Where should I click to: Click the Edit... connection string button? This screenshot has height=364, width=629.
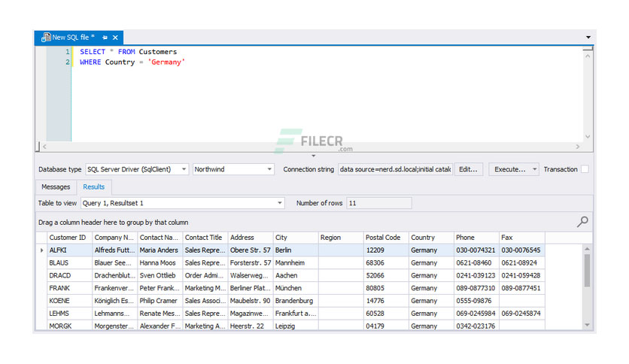(468, 169)
